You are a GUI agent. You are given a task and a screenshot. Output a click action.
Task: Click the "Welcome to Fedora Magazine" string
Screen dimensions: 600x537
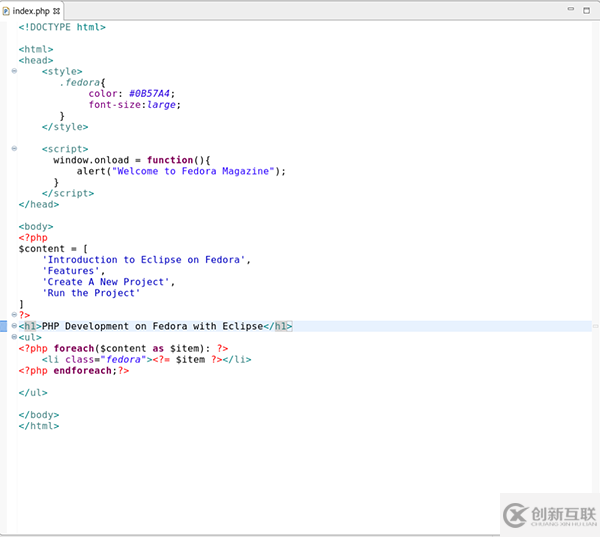(193, 171)
